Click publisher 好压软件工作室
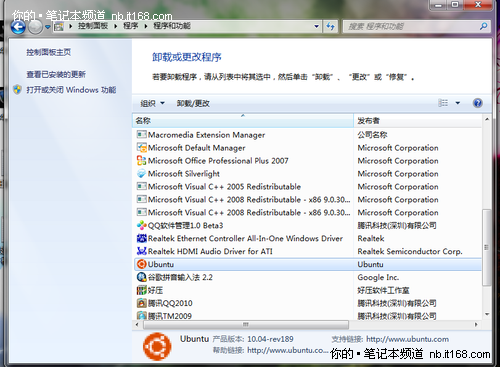 click(x=383, y=290)
